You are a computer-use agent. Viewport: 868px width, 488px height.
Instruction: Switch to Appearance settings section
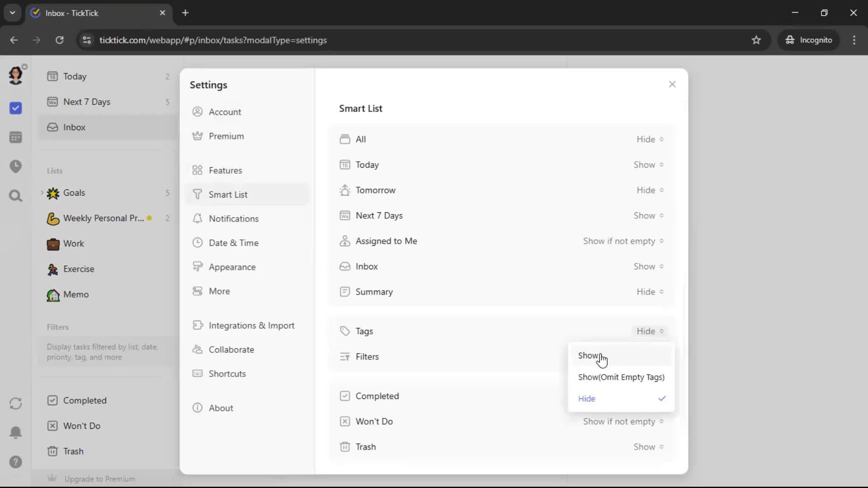point(232,267)
